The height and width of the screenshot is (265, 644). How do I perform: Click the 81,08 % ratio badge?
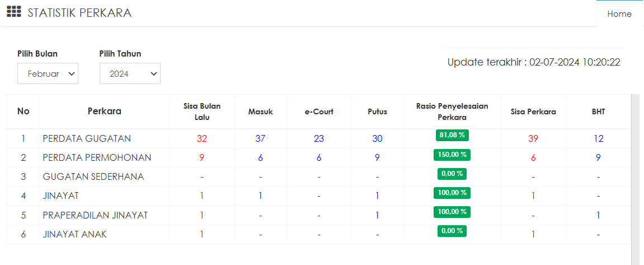452,135
